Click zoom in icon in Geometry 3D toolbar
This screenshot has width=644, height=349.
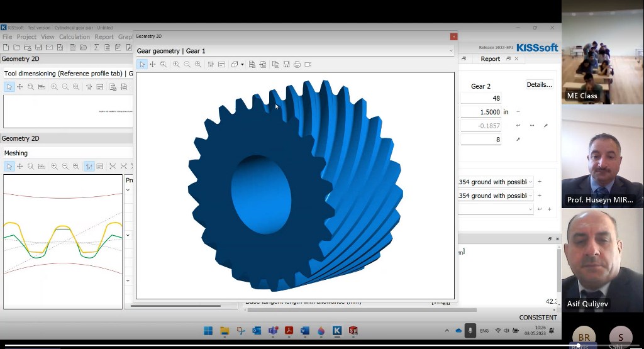point(176,64)
